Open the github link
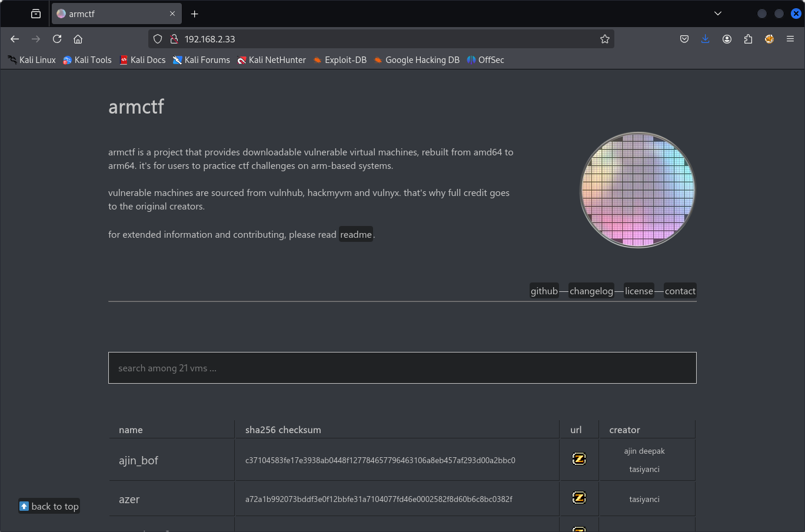This screenshot has height=532, width=805. [x=544, y=291]
